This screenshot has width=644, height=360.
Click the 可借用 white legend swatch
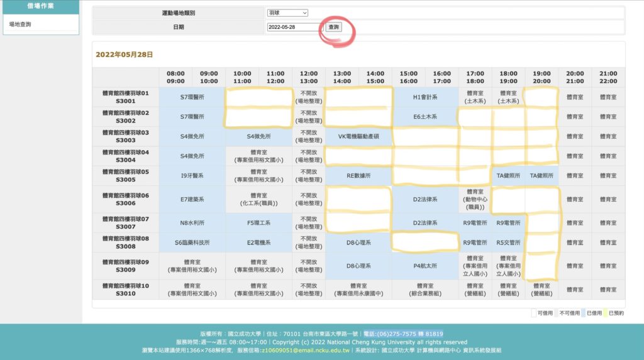[535, 313]
